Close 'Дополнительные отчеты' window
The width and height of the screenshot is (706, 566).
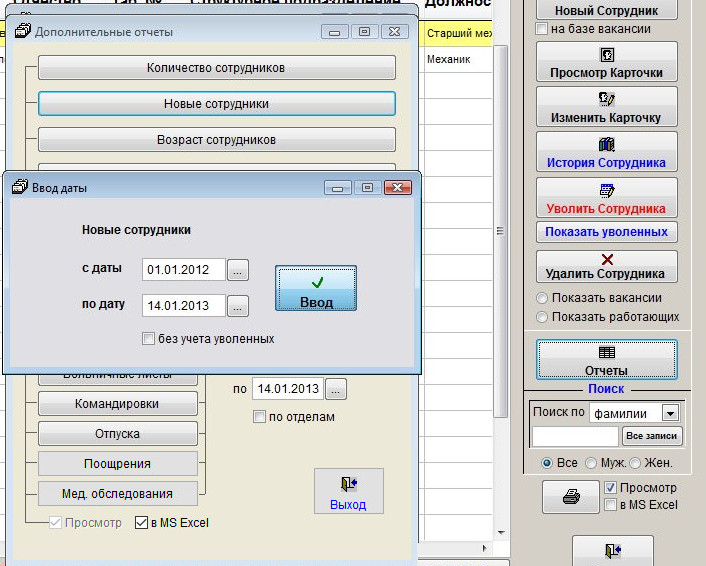[394, 32]
